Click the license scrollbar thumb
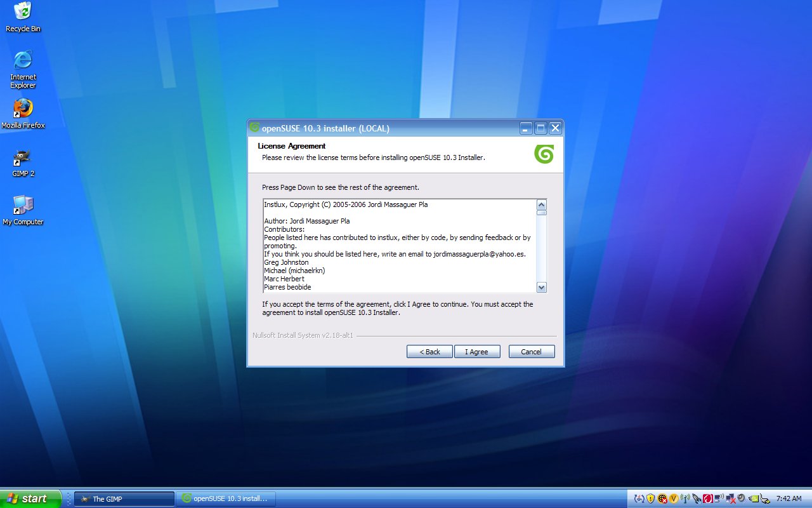Screen dimensions: 812x508 click(541, 213)
